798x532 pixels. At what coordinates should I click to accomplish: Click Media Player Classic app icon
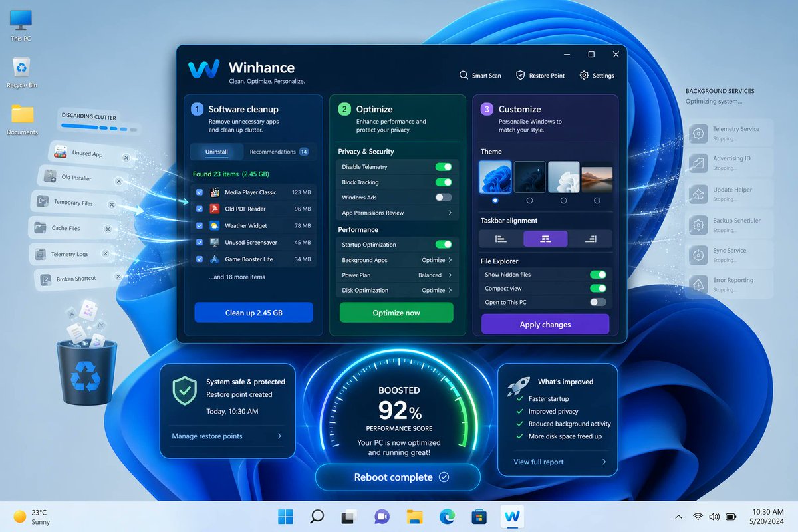[215, 192]
